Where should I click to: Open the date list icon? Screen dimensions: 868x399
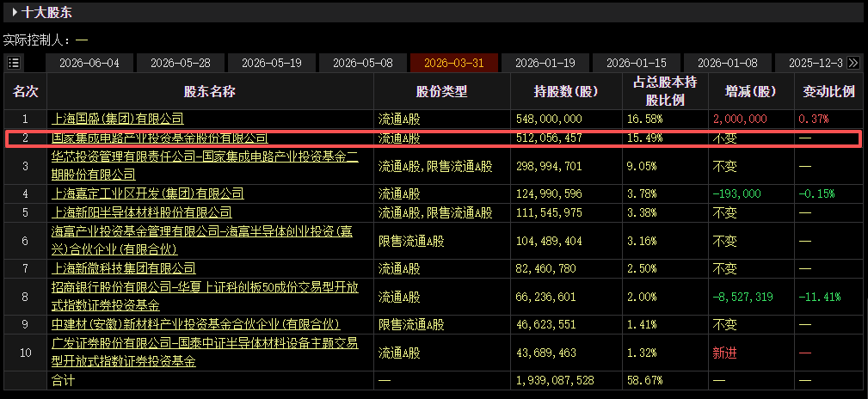(14, 63)
